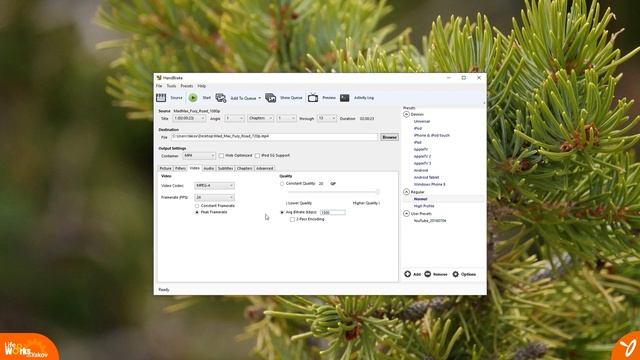Enable the iPod 5G Support checkbox
640x360 pixels.
point(257,156)
